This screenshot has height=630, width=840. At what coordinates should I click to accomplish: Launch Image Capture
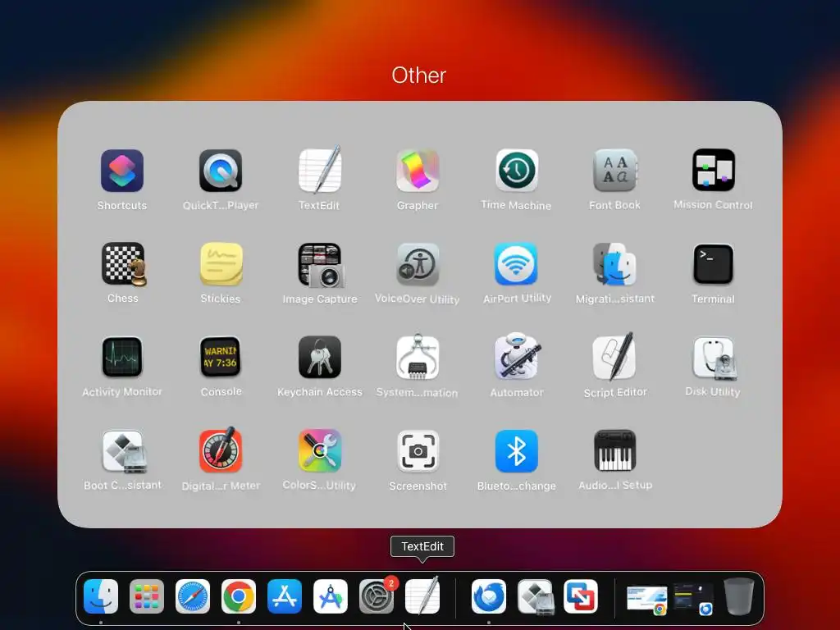click(x=321, y=265)
